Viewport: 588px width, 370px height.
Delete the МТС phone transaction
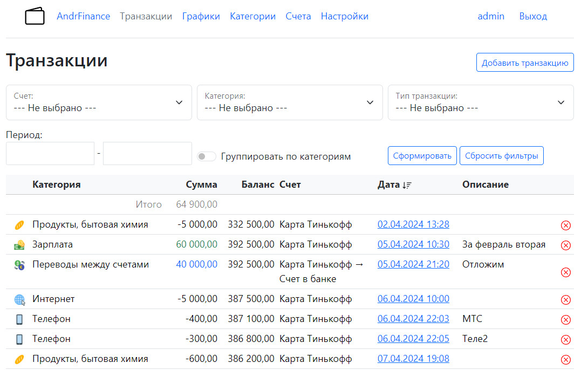[x=565, y=319]
